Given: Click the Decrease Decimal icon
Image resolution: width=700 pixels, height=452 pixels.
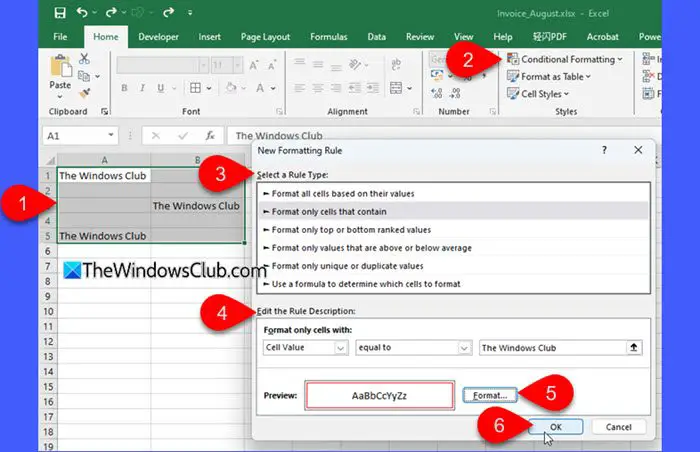Looking at the screenshot, I should [x=455, y=93].
